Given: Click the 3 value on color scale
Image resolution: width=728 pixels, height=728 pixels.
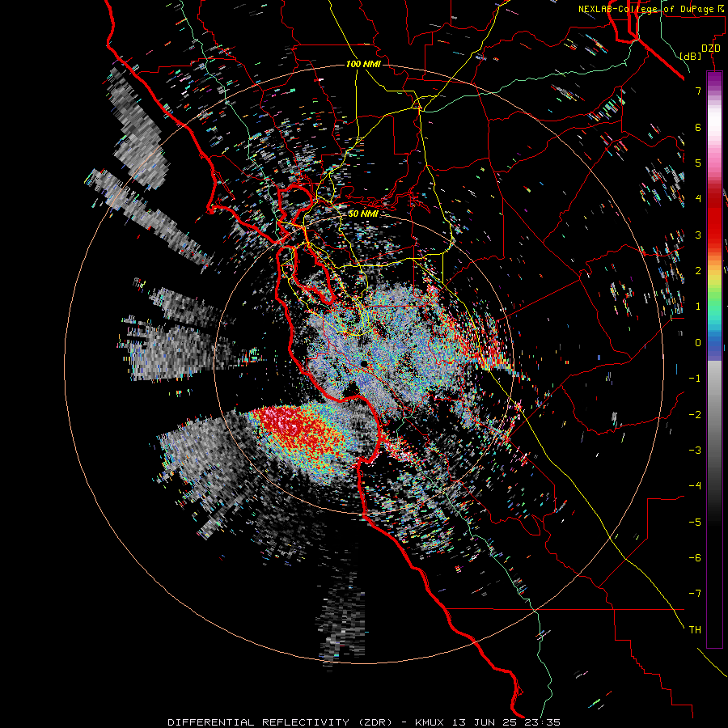Looking at the screenshot, I should click(698, 235).
